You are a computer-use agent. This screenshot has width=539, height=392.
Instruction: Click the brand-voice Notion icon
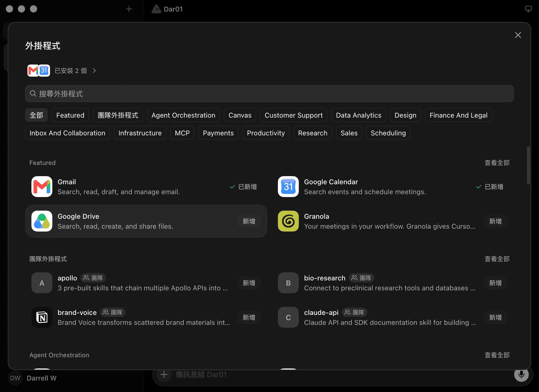[x=42, y=317]
